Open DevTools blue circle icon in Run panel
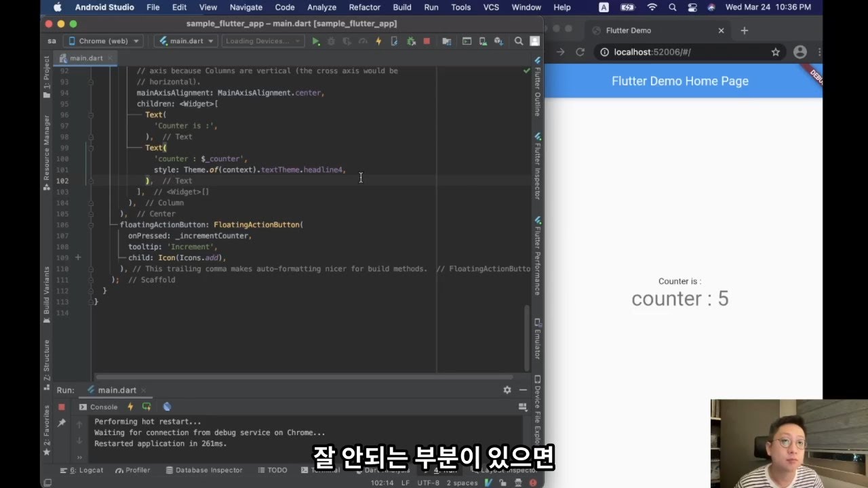Image resolution: width=868 pixels, height=488 pixels. [x=167, y=407]
